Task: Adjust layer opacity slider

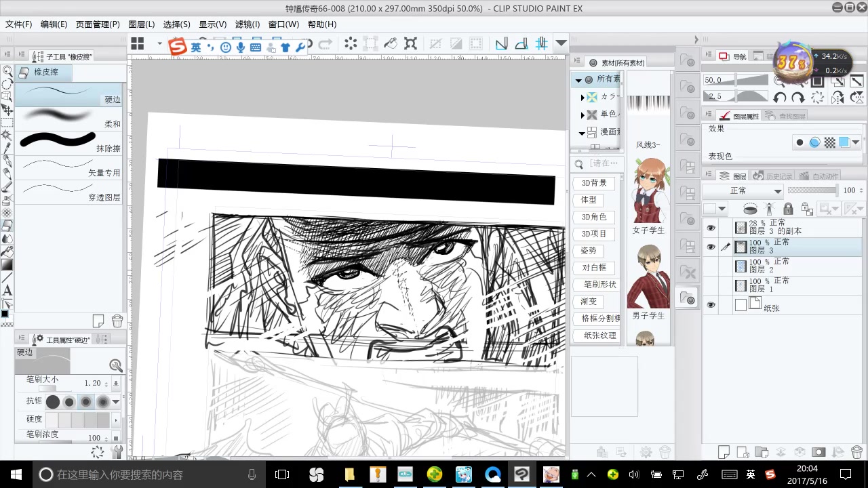Action: click(x=812, y=191)
